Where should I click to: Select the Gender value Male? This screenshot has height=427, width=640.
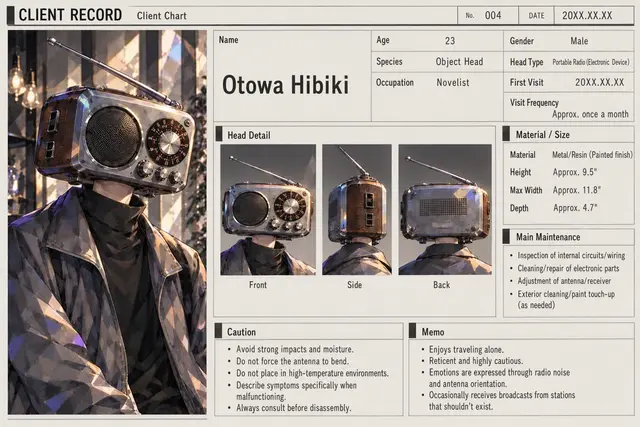(579, 41)
